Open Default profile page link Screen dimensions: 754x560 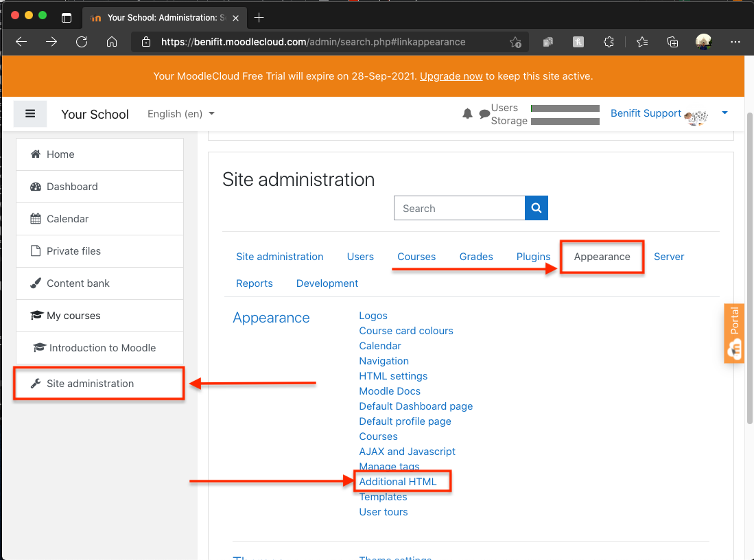[405, 421]
